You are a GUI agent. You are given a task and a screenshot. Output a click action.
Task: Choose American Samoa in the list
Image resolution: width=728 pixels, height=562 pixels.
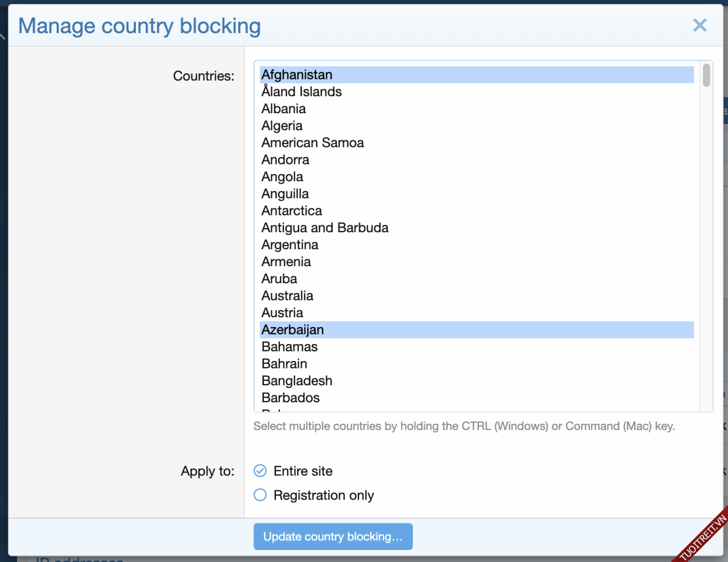312,143
